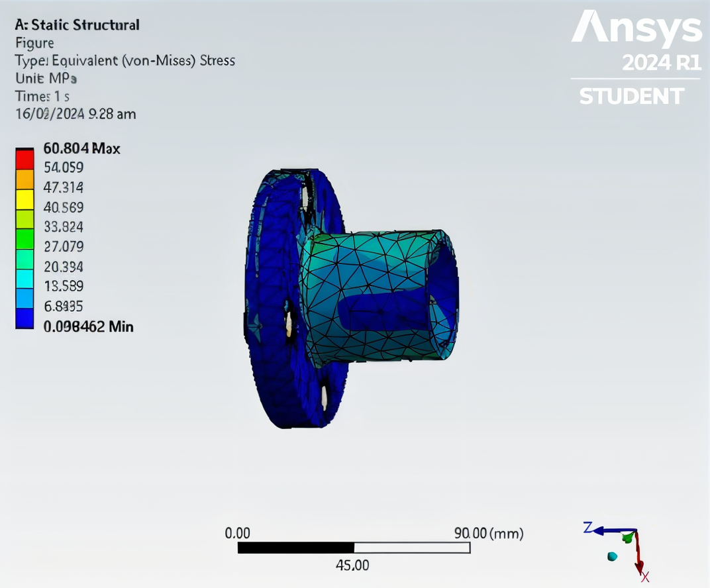Click the A: Static Structural title
Viewport: 710px width, 588px height.
[77, 25]
